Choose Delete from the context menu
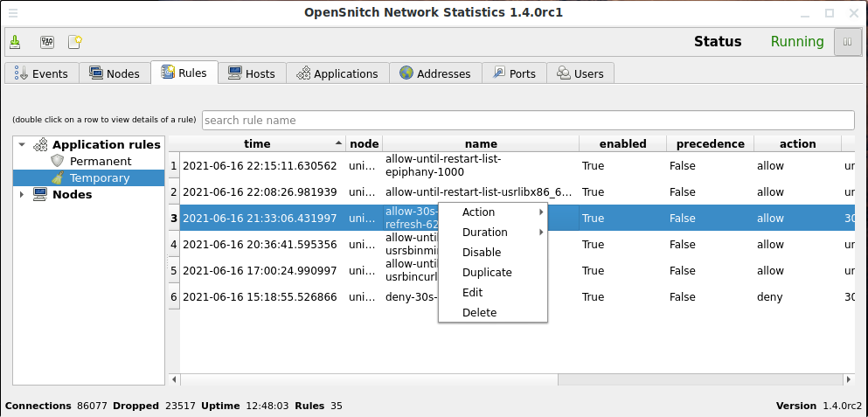Viewport: 868px width, 417px height. [x=493, y=312]
